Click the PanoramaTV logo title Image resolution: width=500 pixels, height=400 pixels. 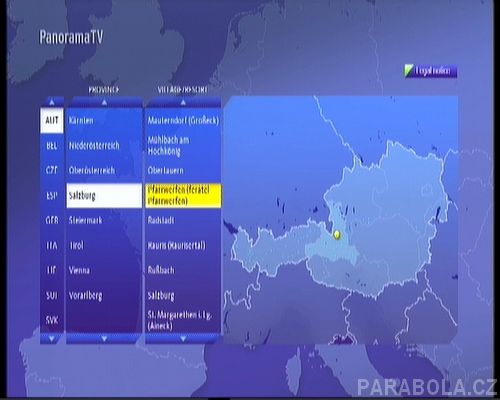point(71,37)
